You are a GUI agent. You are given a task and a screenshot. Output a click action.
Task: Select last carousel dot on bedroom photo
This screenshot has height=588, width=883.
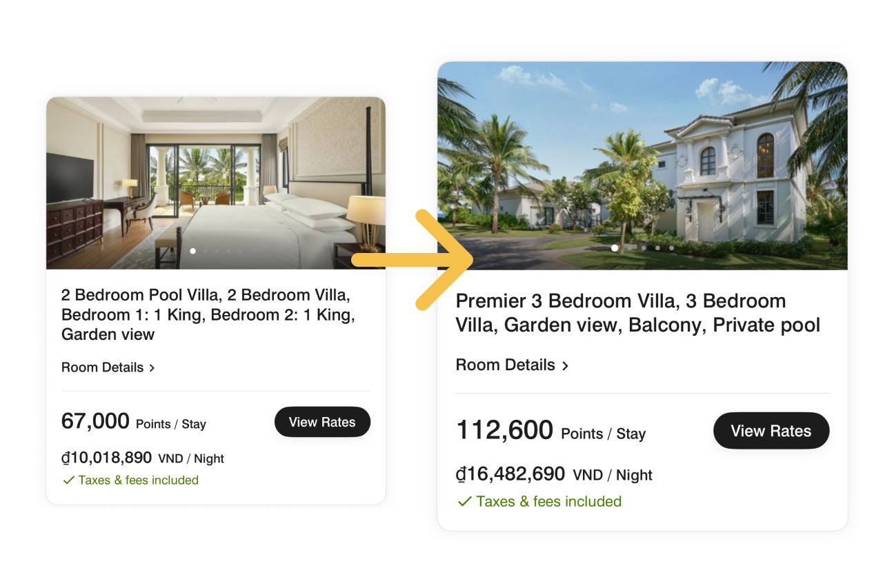coord(240,251)
